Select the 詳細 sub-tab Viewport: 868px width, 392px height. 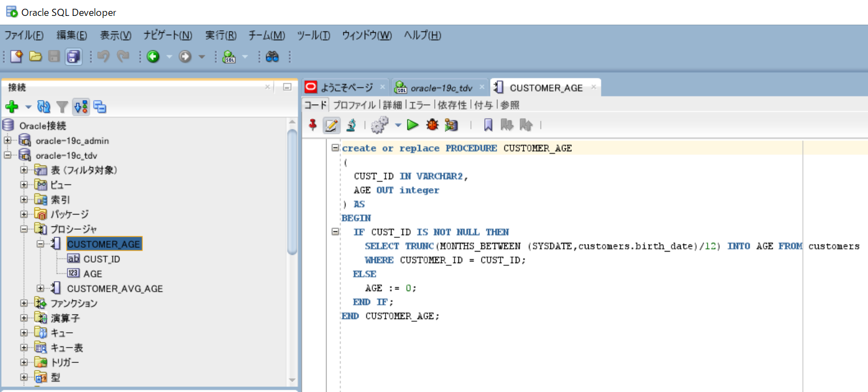tap(392, 105)
